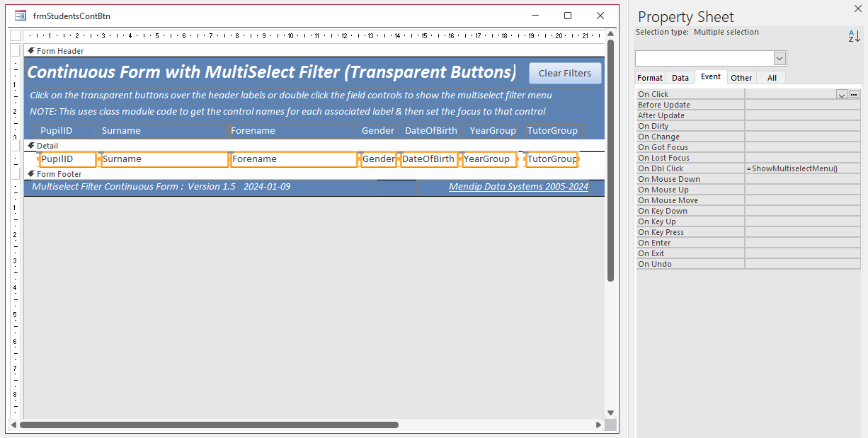This screenshot has width=868, height=438.
Task: Click the On Exit property field
Action: pos(803,253)
